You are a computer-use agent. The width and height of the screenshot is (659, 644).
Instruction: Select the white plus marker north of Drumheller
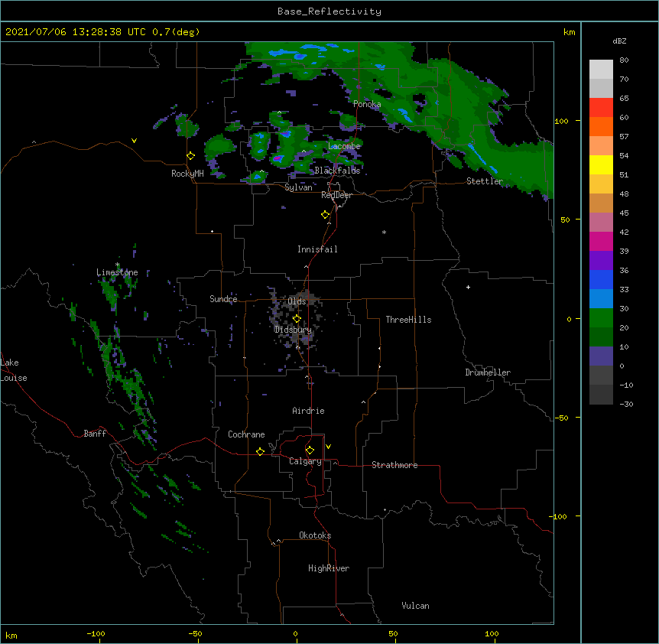click(x=468, y=287)
